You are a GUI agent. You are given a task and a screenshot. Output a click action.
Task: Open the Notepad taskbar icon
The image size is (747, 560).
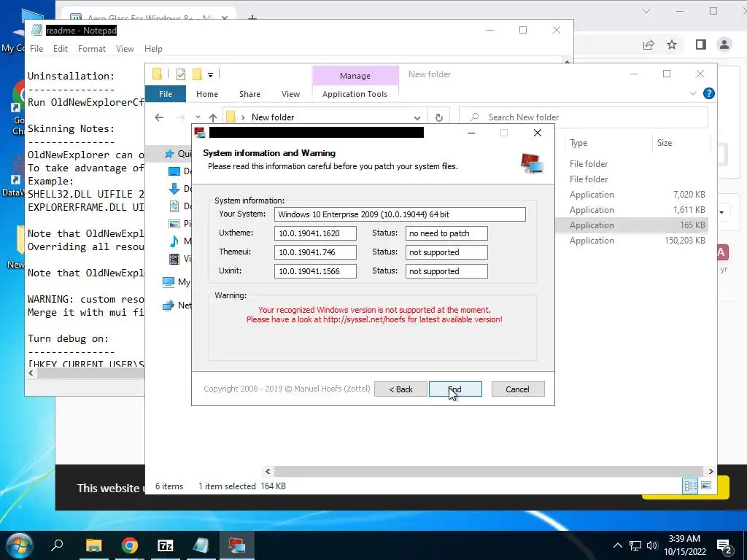pos(201,545)
